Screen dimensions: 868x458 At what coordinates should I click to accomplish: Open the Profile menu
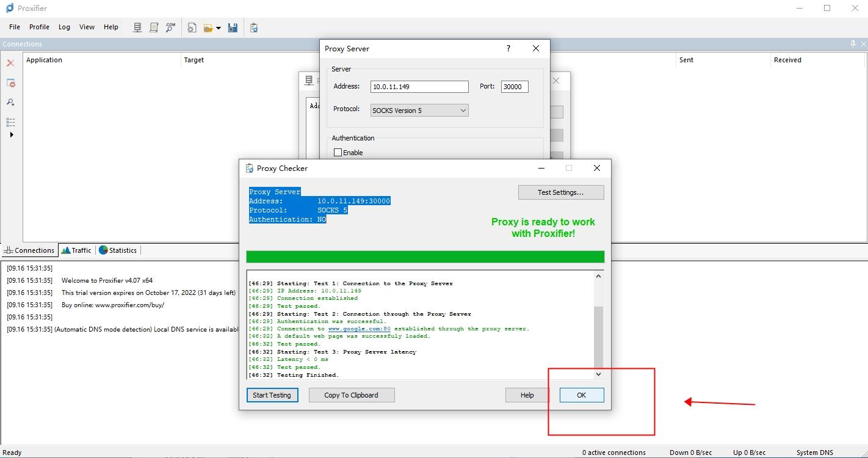coord(39,27)
